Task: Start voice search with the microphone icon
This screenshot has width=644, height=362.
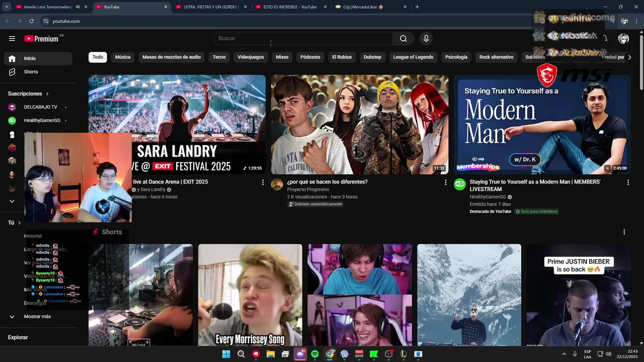Action: [426, 39]
